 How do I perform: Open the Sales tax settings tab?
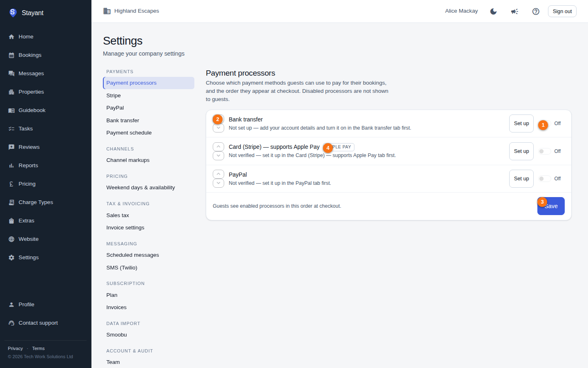(149, 215)
